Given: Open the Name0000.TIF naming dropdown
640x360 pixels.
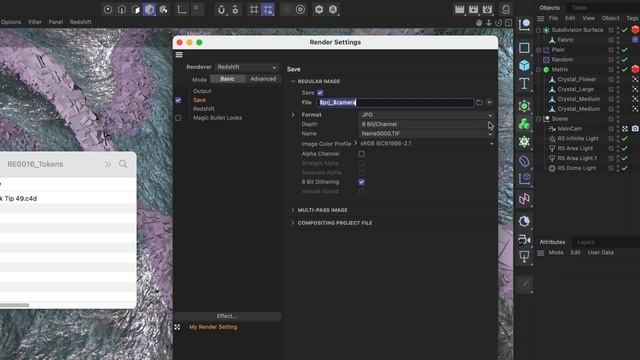Looking at the screenshot, I should [x=427, y=133].
